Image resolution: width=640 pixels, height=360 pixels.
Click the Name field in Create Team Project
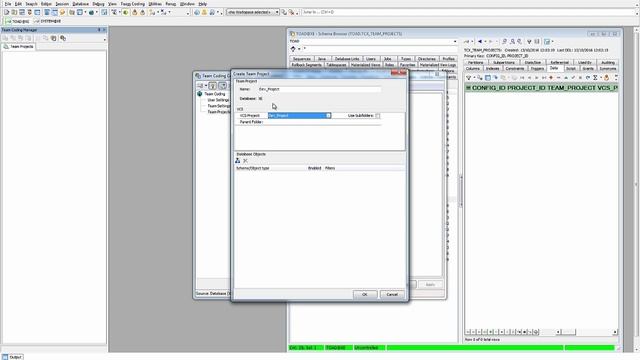point(319,89)
